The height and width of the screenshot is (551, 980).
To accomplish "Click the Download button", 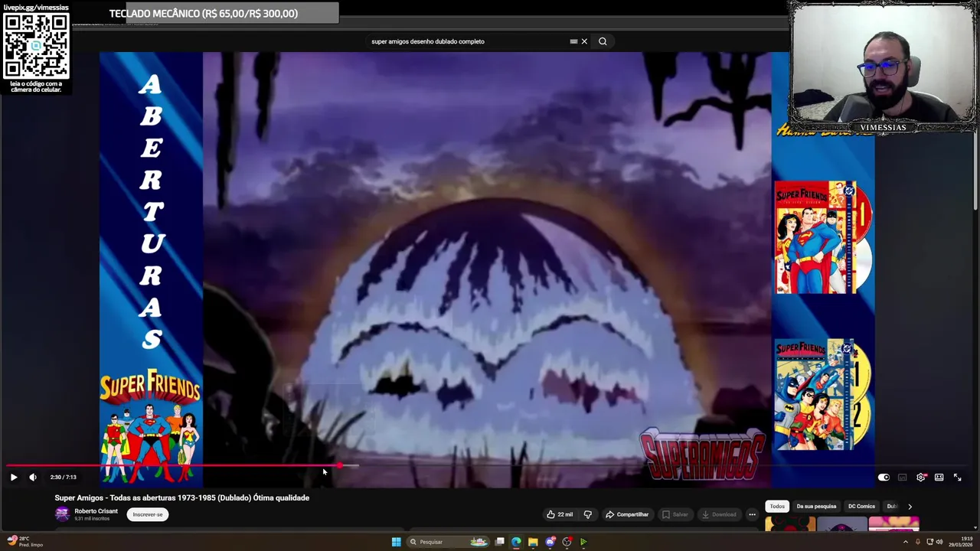I will pyautogui.click(x=719, y=514).
